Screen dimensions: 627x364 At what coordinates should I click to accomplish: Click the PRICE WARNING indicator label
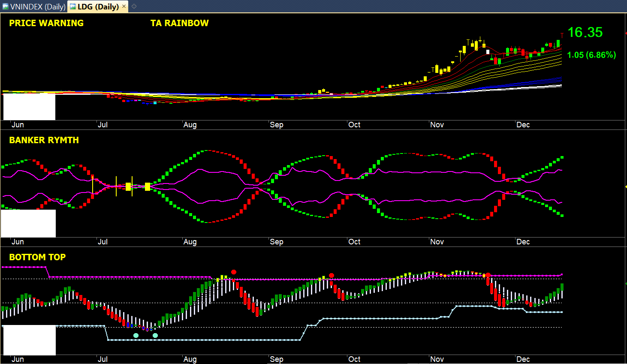pyautogui.click(x=46, y=23)
